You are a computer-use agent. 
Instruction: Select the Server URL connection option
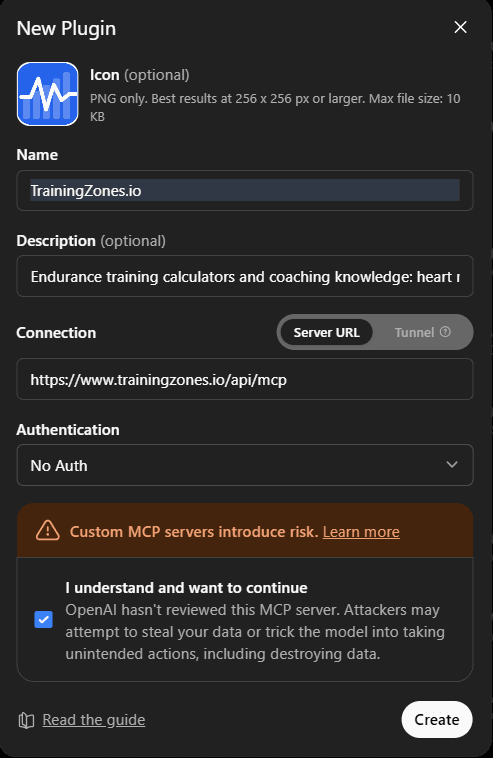point(327,333)
